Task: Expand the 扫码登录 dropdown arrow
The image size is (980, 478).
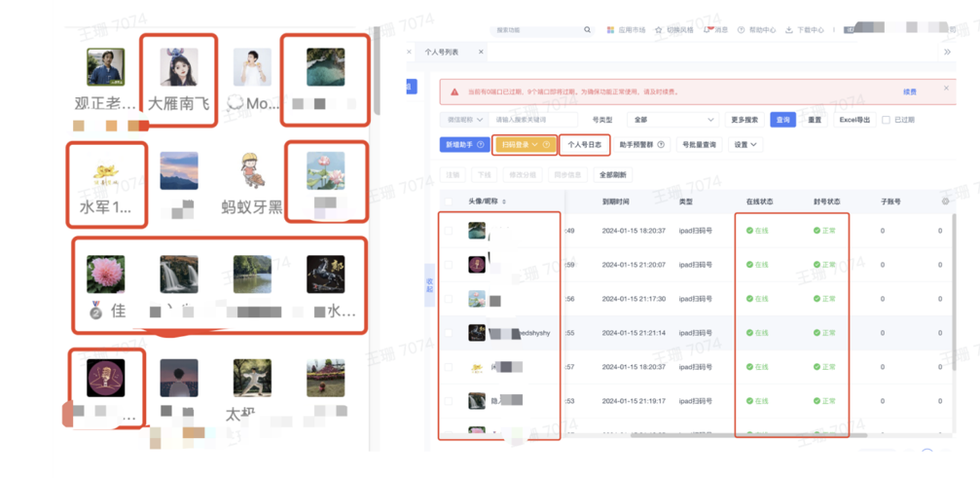Action: 535,144
